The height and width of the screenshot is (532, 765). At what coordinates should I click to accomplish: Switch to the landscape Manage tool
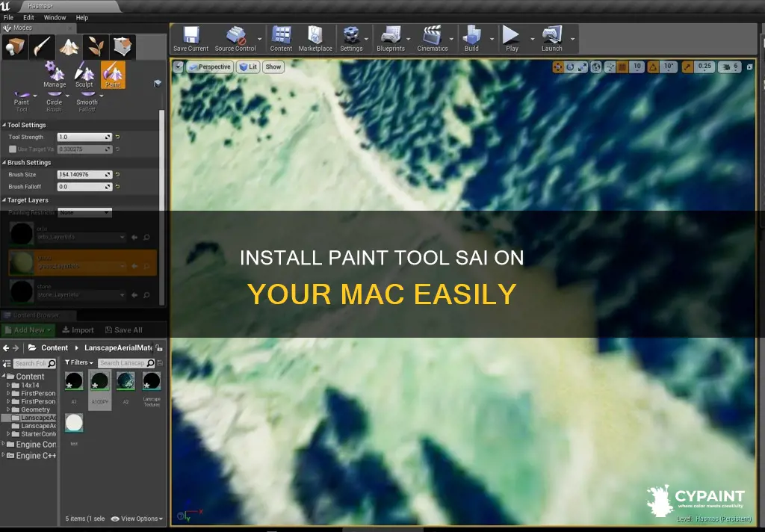point(55,75)
